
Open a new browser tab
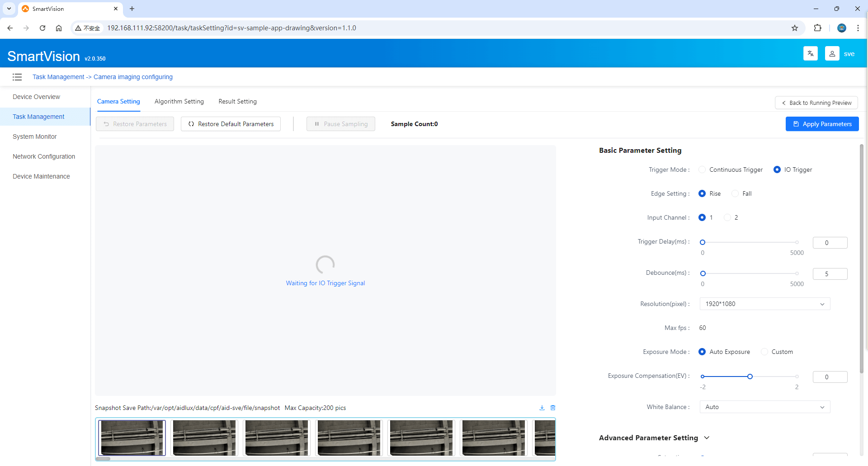(x=132, y=9)
